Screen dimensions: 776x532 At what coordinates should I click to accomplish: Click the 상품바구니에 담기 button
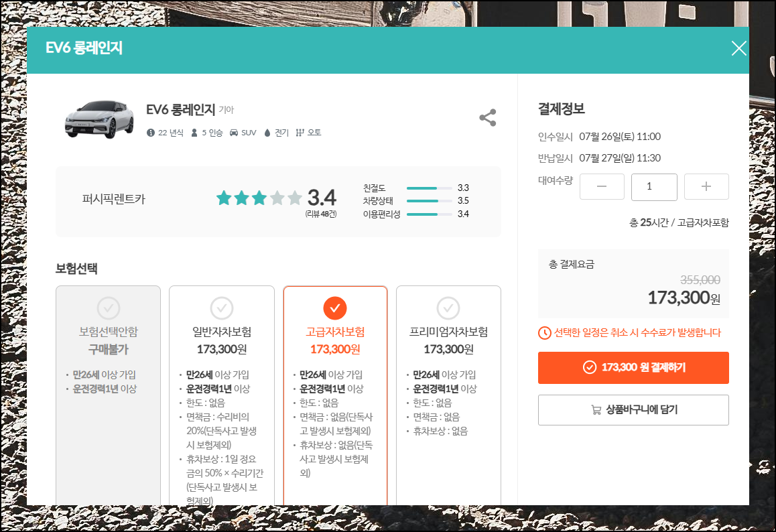pos(633,410)
